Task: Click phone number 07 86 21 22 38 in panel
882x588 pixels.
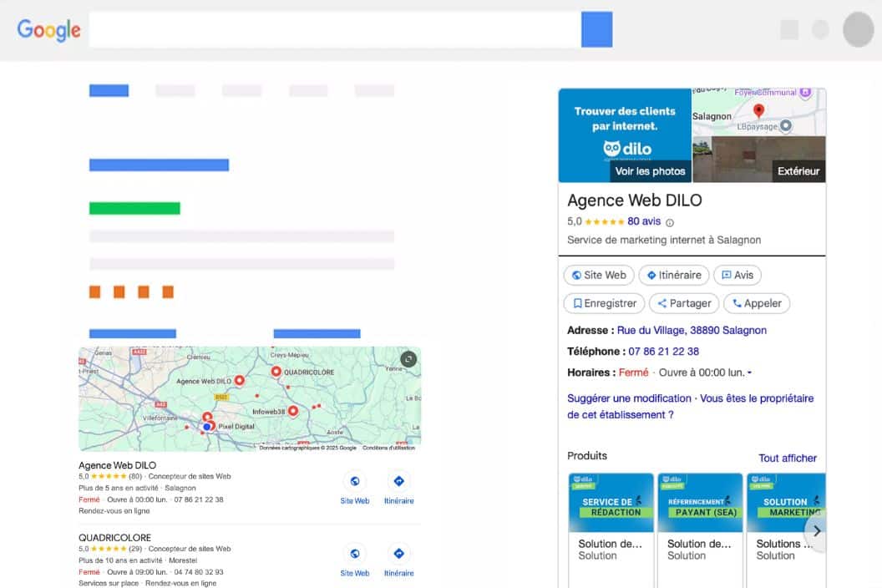Action: [664, 352]
